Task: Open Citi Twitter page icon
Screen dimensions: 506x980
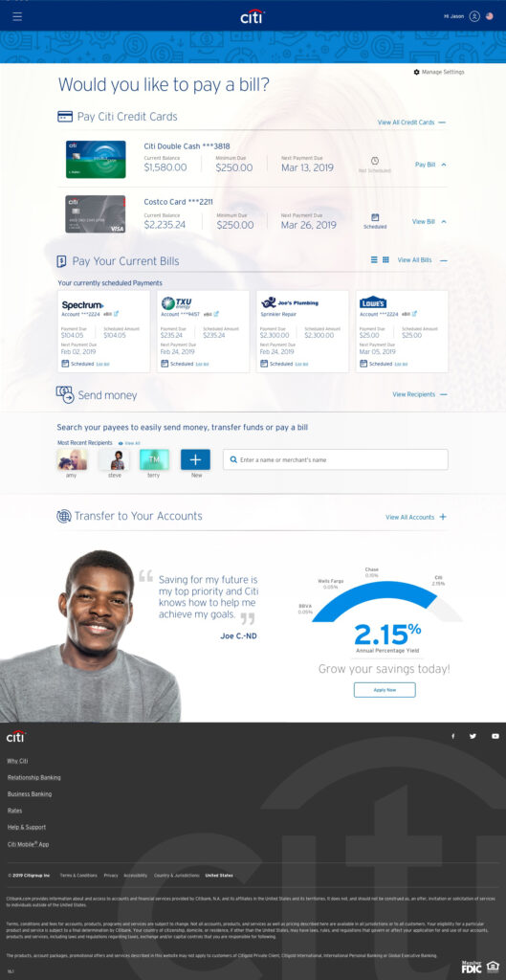Action: click(x=473, y=736)
